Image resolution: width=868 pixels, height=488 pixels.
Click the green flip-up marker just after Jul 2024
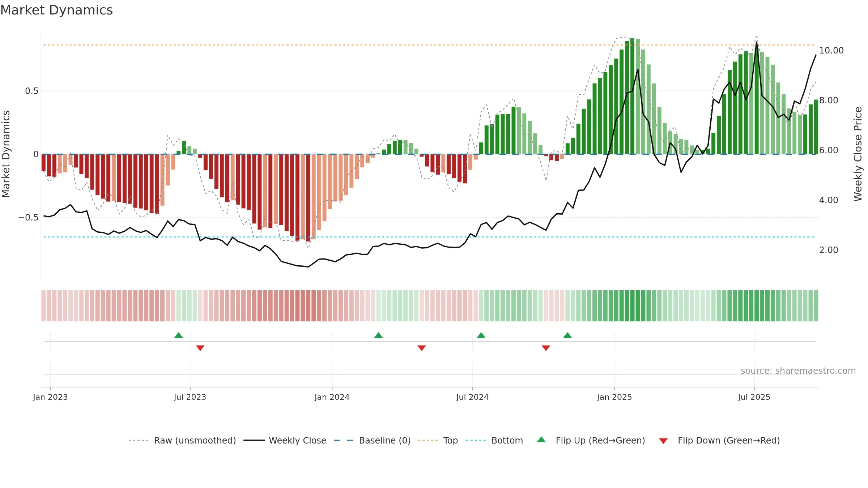coord(481,335)
